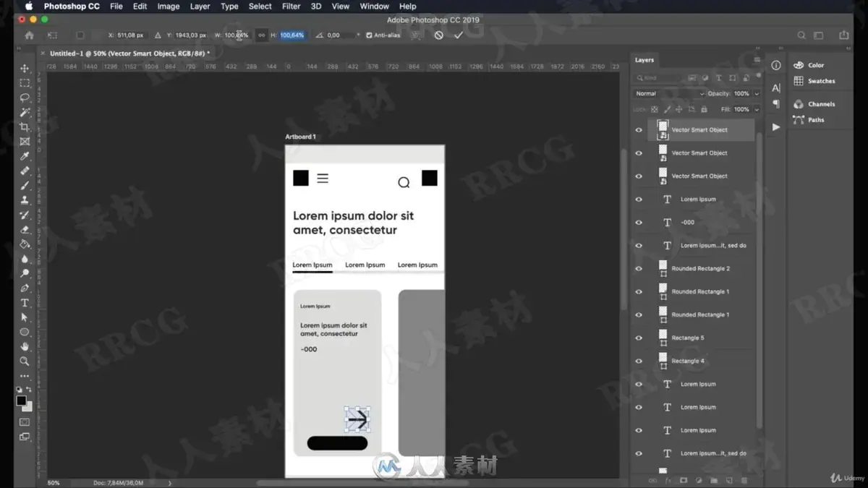Image resolution: width=868 pixels, height=488 pixels.
Task: Open the Filter menu
Action: (292, 7)
